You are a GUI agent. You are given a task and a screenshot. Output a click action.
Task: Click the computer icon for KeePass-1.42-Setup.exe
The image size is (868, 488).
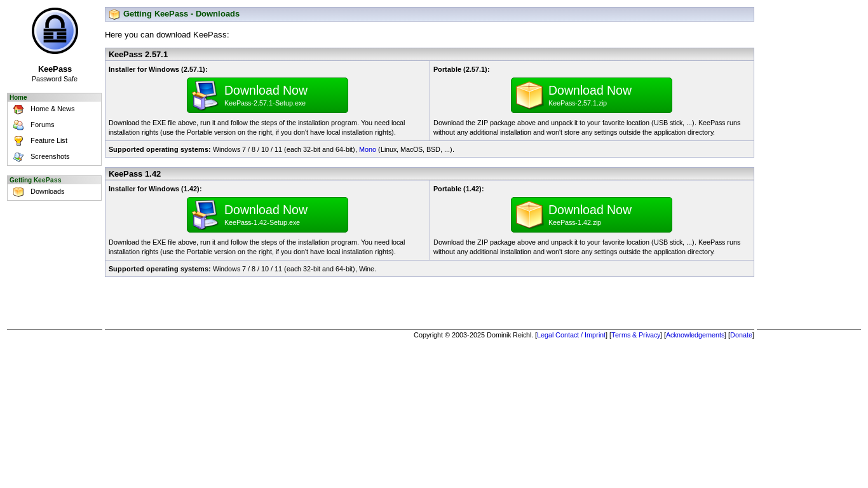pyautogui.click(x=205, y=215)
